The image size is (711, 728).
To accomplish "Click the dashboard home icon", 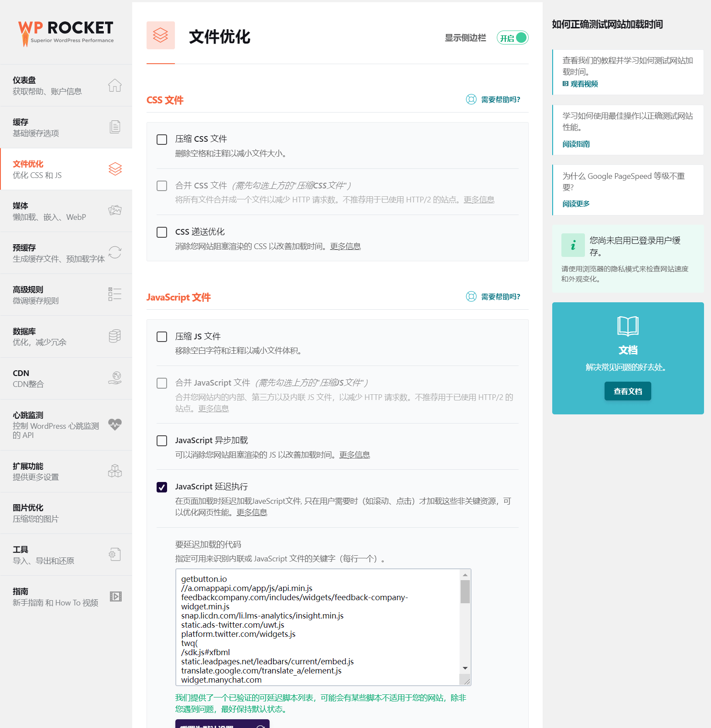I will (x=115, y=85).
